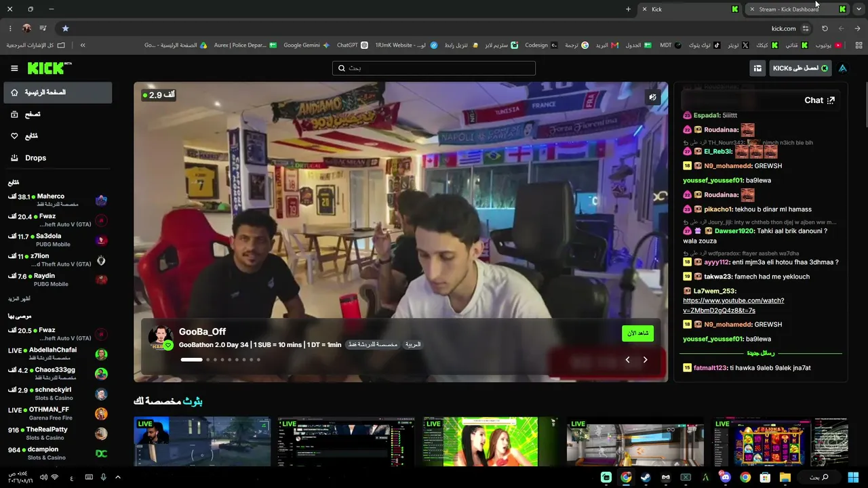This screenshot has width=868, height=488.
Task: Click GooBa_Off's streamer avatar
Action: (161, 338)
